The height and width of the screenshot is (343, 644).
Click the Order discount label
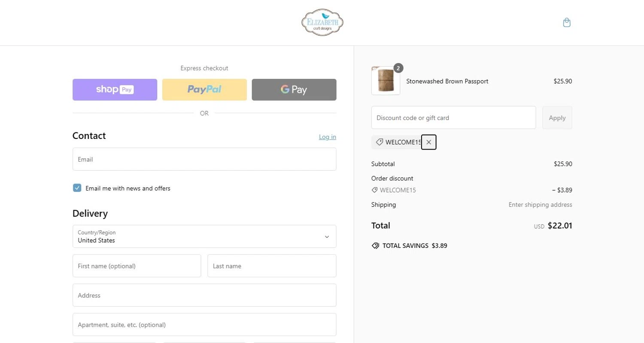point(392,178)
